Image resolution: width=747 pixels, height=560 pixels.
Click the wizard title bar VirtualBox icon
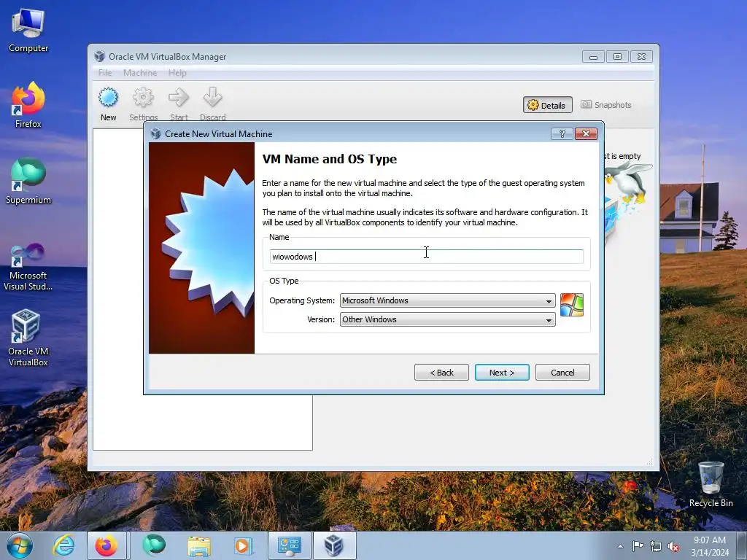coord(156,134)
